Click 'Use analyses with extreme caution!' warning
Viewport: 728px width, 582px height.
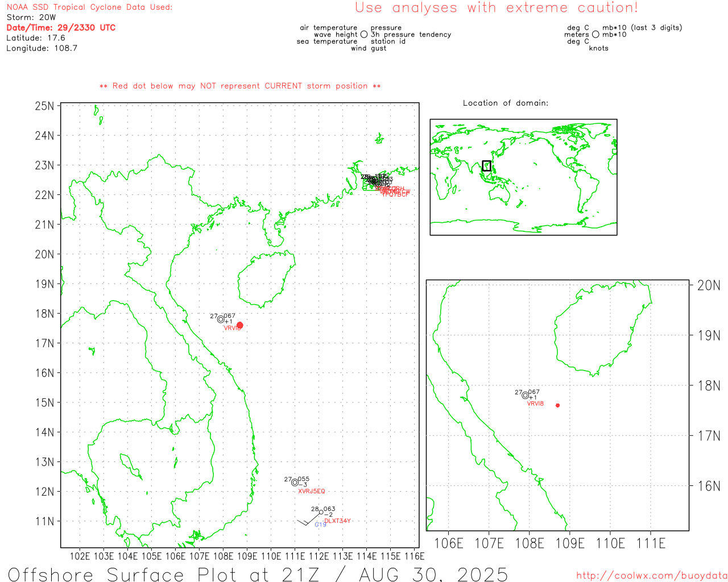click(x=497, y=8)
